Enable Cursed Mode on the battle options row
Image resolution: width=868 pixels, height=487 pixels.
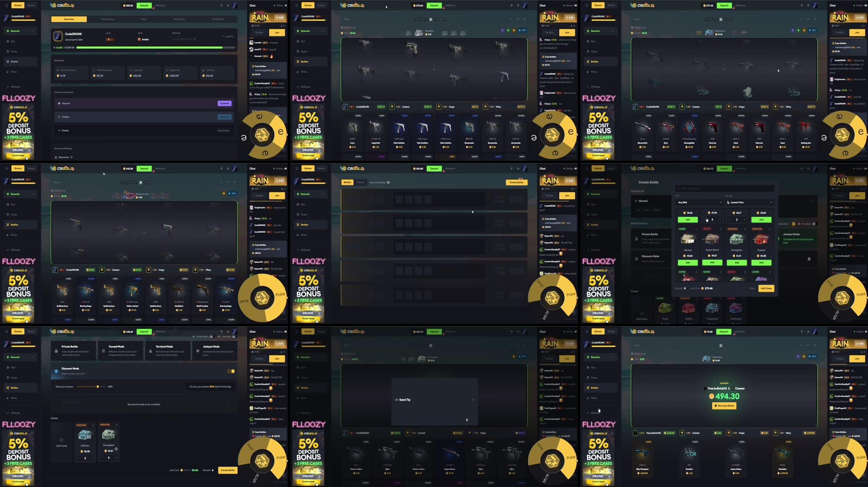click(x=121, y=351)
